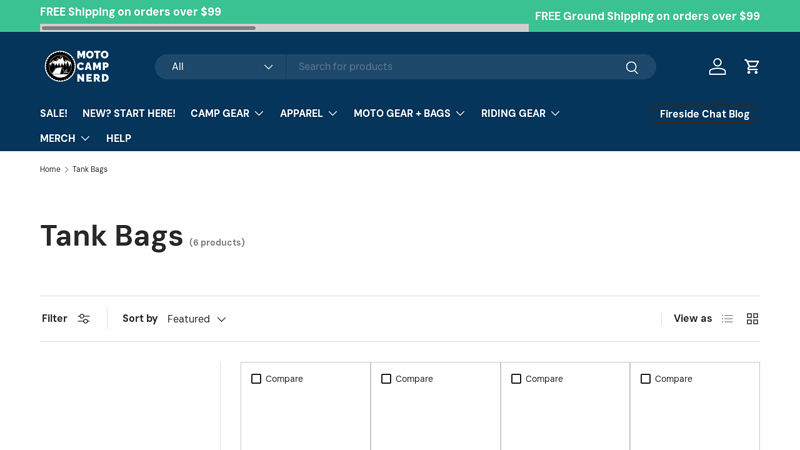
Task: Click the breadcrumb chevron separator
Action: 67,170
